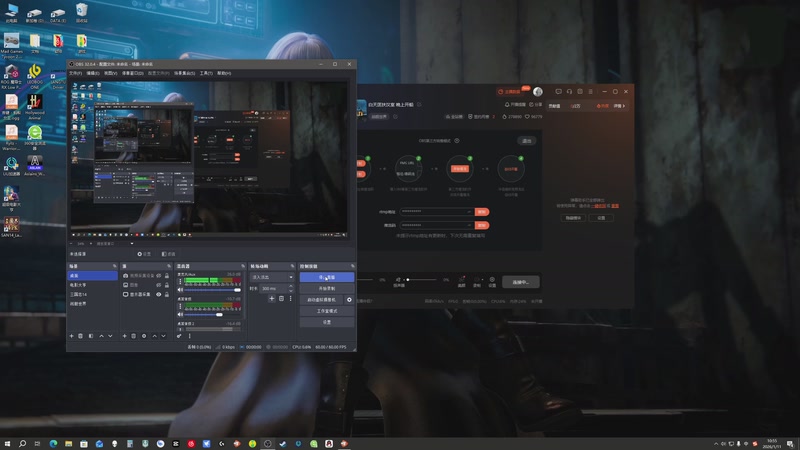
Task: Remove selected scene with trash icon
Action: tap(81, 336)
